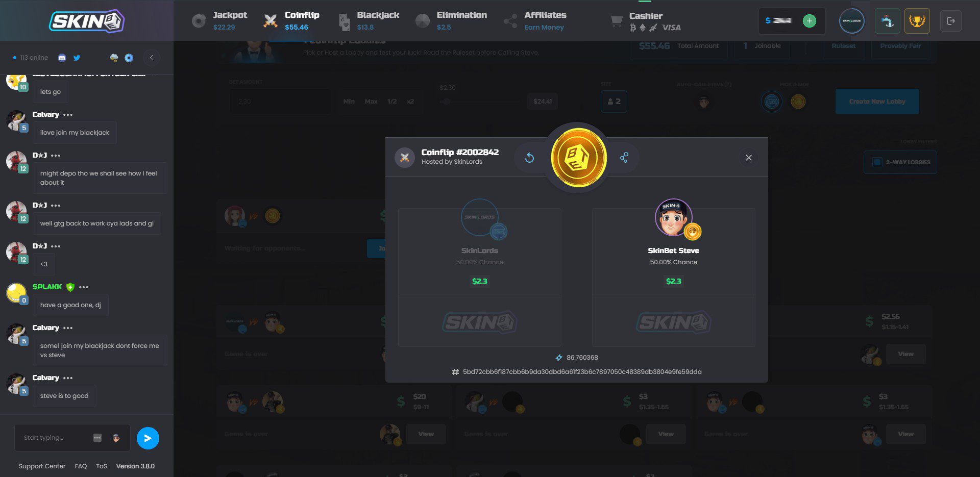980x477 pixels.
Task: Toggle the 2-Way Lobbies filter checkbox
Action: [877, 162]
